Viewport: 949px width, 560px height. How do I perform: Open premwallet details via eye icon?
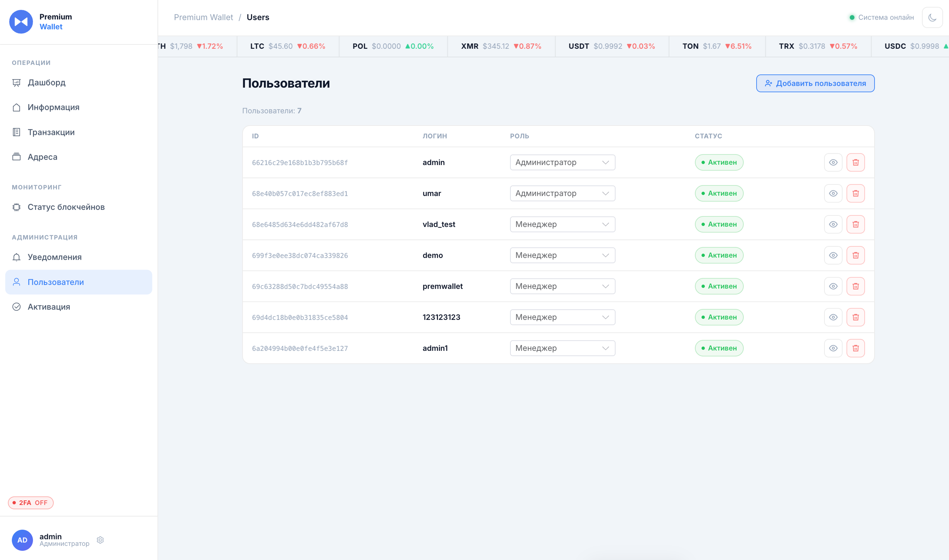click(x=833, y=286)
